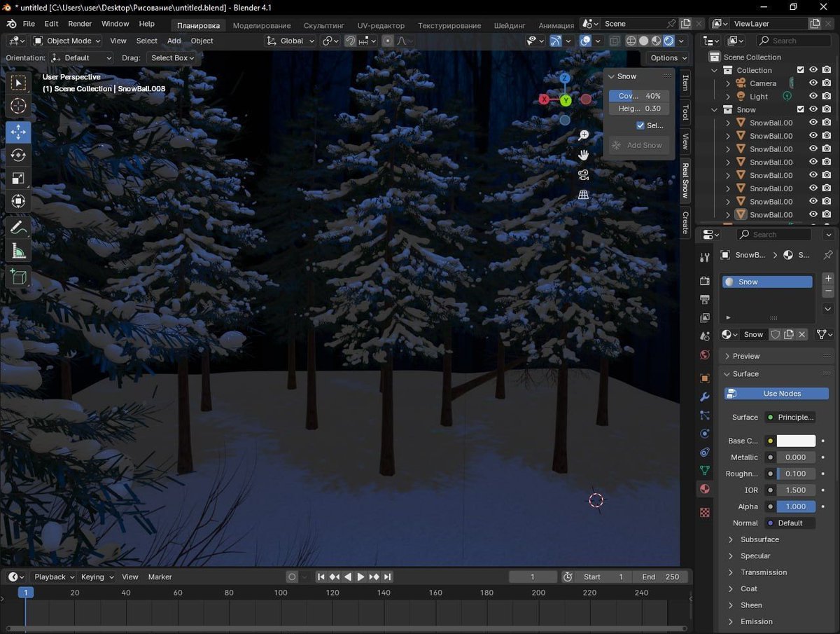Image resolution: width=840 pixels, height=634 pixels.
Task: Click the End frame 250 field
Action: (x=661, y=577)
